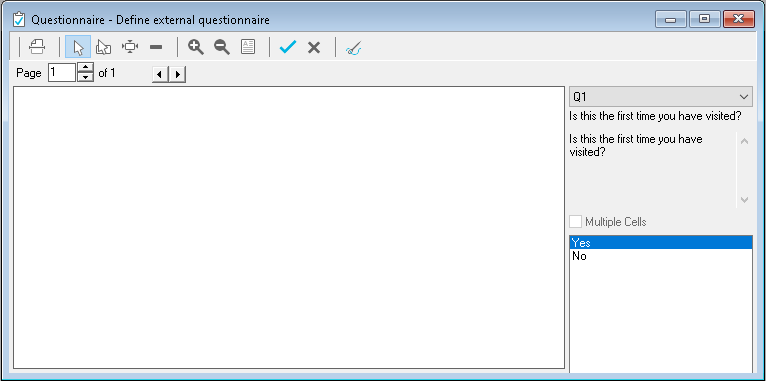Click the questionnaire clipboard icon in title bar
This screenshot has height=381, width=766.
pos(19,20)
